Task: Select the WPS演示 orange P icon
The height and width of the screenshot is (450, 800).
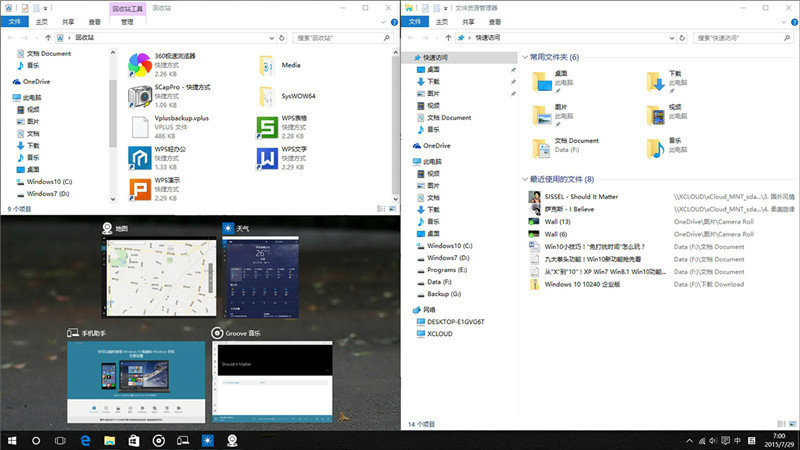Action: tap(139, 190)
